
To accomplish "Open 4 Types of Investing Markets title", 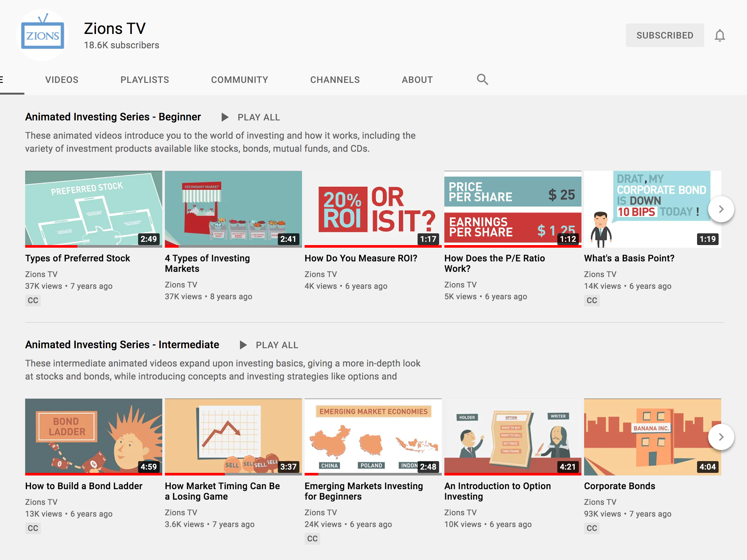I will click(207, 263).
